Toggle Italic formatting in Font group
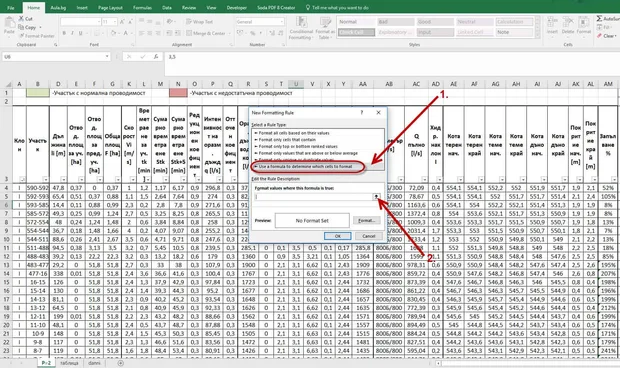 (x=72, y=33)
